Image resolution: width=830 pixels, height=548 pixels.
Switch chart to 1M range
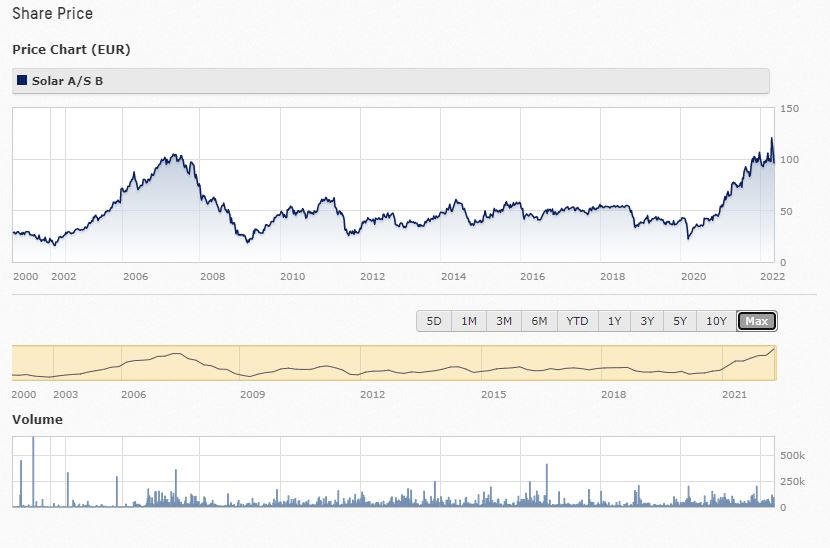pos(468,321)
